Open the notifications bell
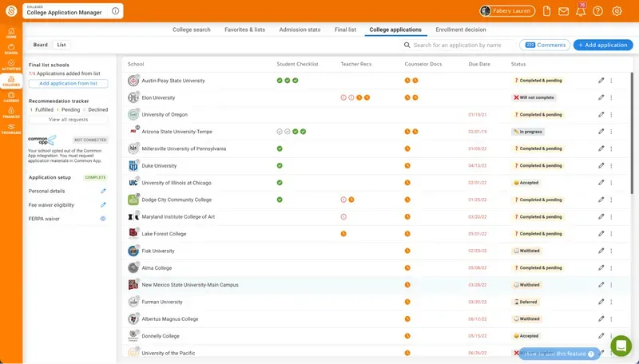 tap(581, 11)
